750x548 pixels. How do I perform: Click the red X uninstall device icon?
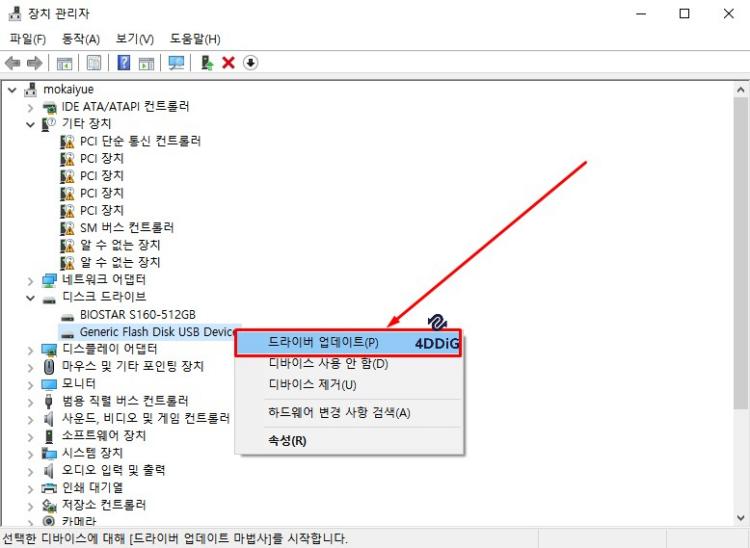(228, 63)
